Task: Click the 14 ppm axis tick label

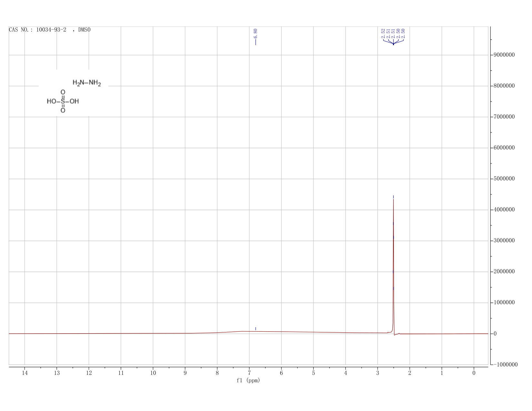Action: coord(25,373)
